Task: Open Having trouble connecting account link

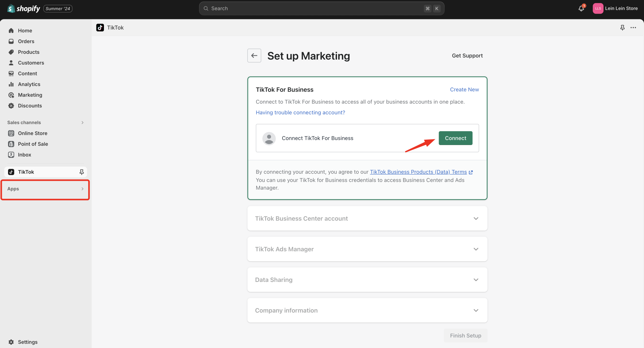Action: click(x=300, y=113)
